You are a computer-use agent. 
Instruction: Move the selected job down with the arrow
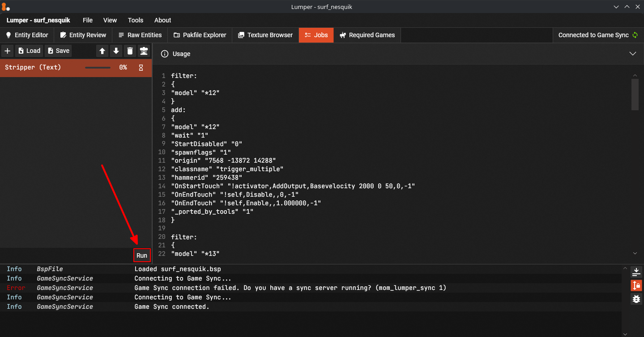point(116,51)
